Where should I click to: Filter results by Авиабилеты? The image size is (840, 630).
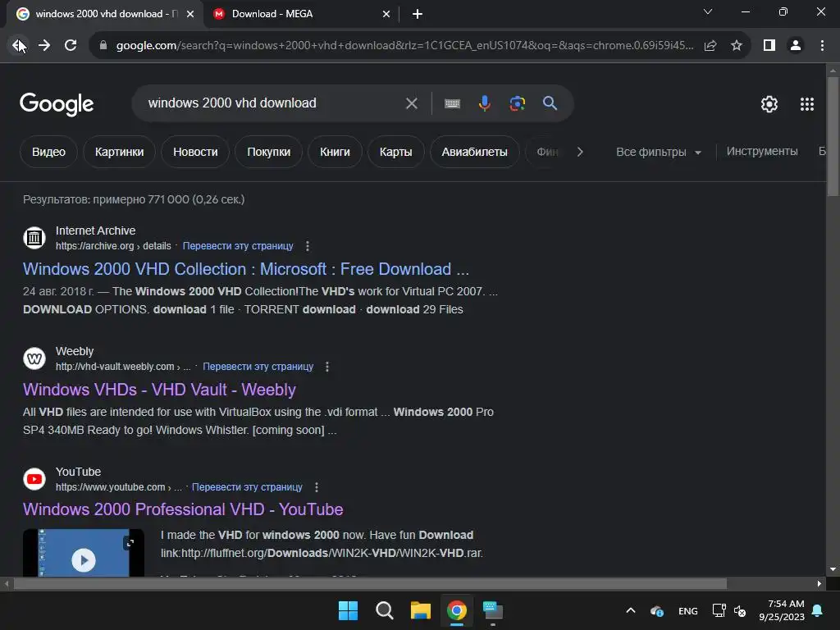475,152
